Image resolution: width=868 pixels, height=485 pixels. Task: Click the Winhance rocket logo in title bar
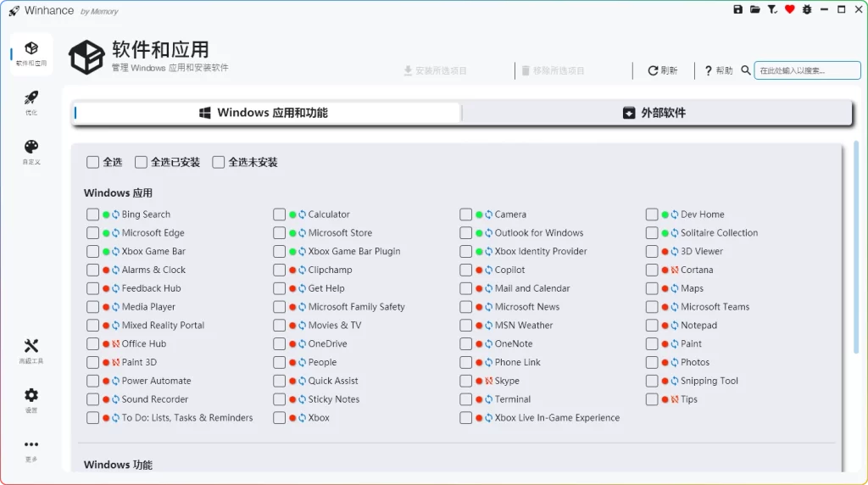[14, 10]
